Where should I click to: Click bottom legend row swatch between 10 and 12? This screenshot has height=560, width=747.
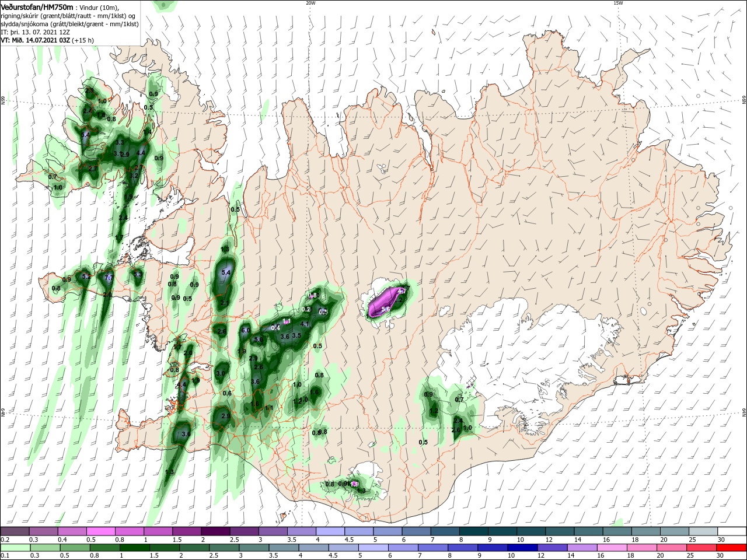click(523, 548)
